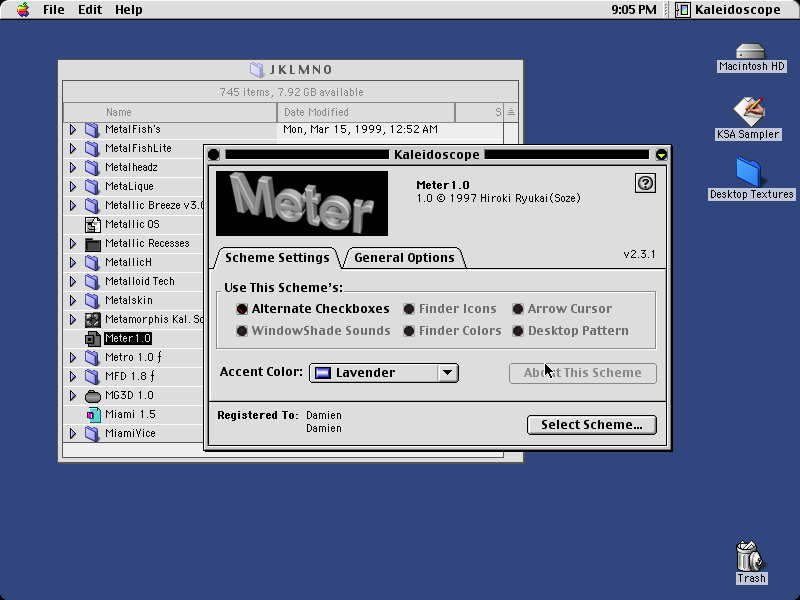Select the Metallic Breeze v3.0 folder icon
Image resolution: width=800 pixels, height=600 pixels.
click(x=92, y=206)
